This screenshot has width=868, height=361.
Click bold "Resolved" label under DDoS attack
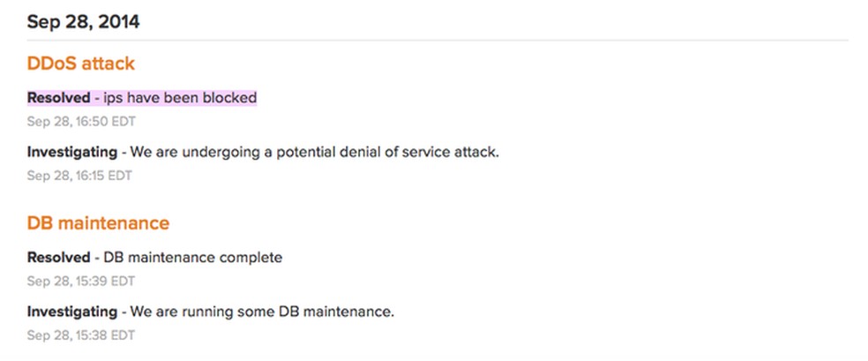point(58,97)
